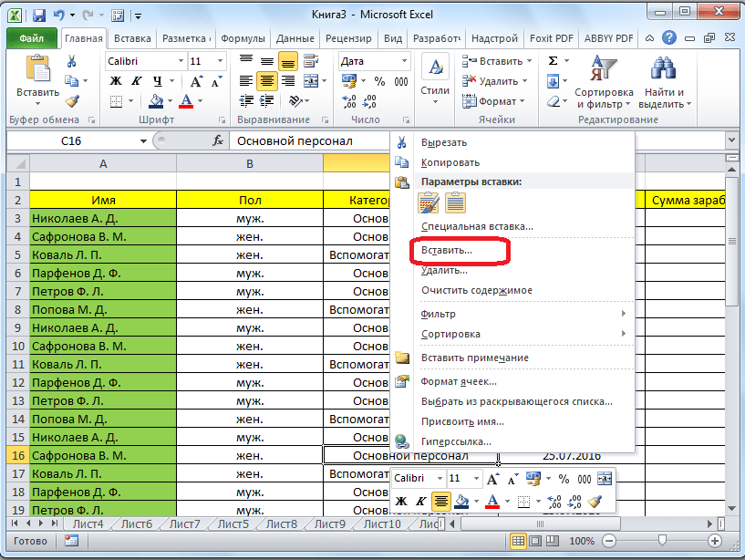745x560 pixels.
Task: Select Вставить... in the context menu
Action: point(446,249)
